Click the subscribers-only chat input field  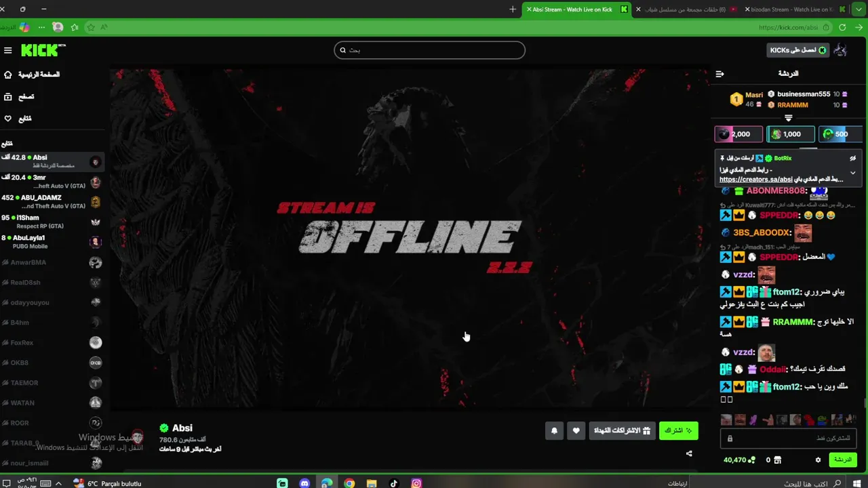pyautogui.click(x=789, y=439)
